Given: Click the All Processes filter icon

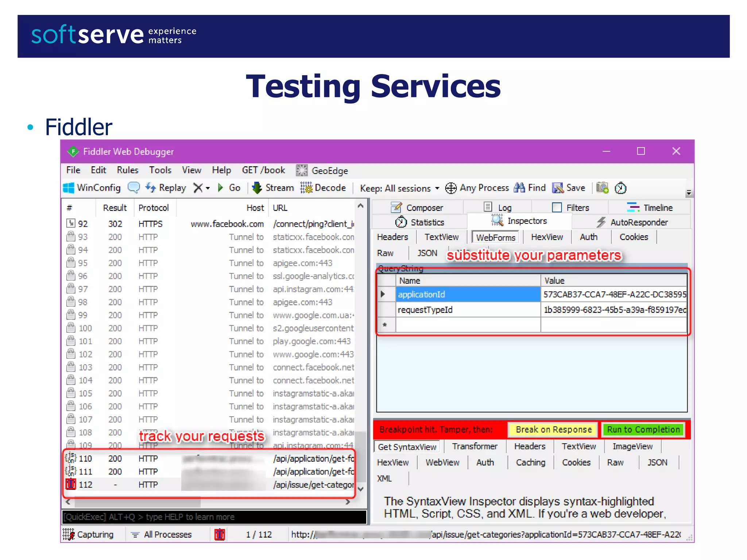Looking at the screenshot, I should click(135, 535).
